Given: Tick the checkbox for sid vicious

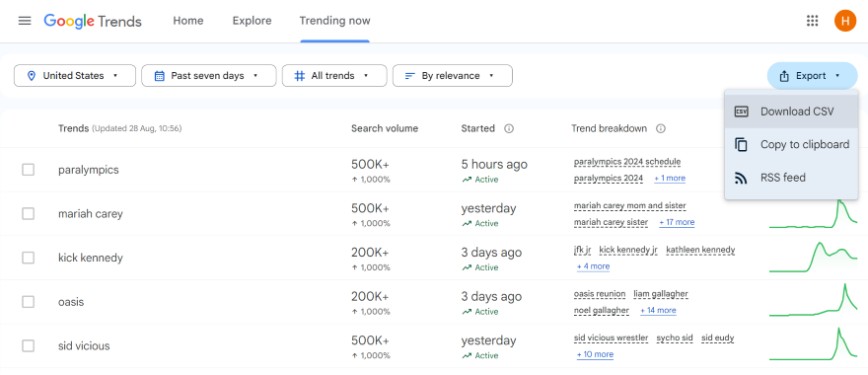Looking at the screenshot, I should [29, 345].
